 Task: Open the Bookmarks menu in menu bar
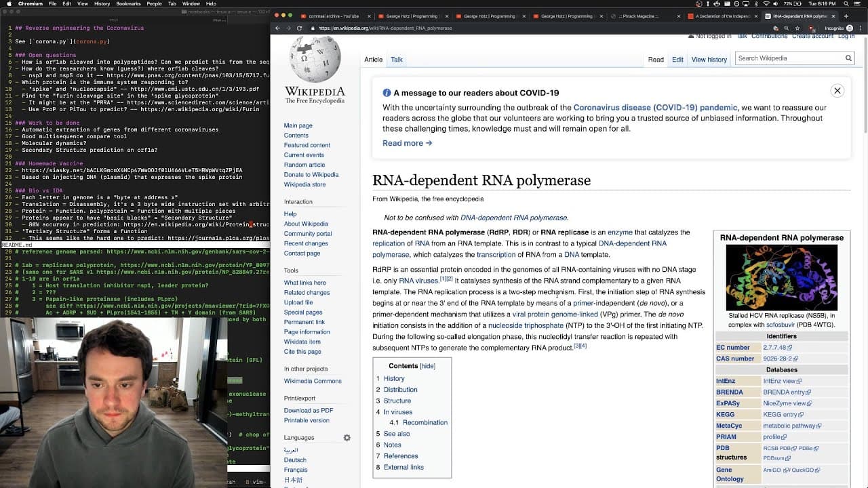[128, 3]
